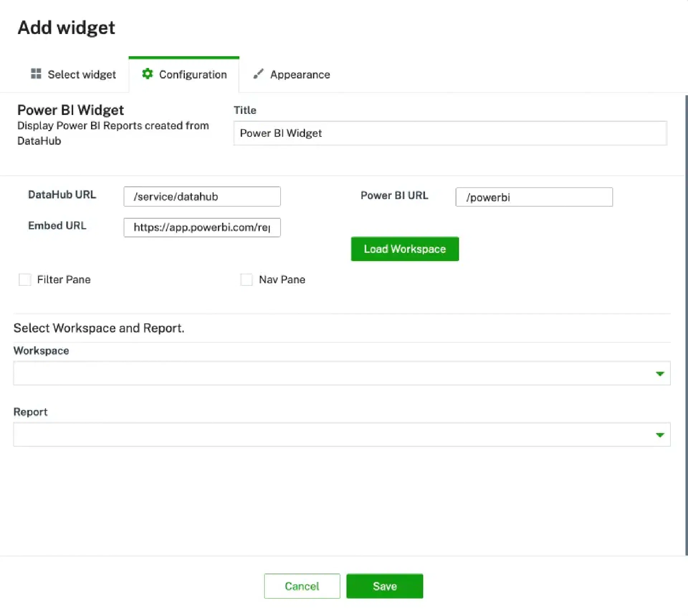Click the Title input field

[450, 133]
